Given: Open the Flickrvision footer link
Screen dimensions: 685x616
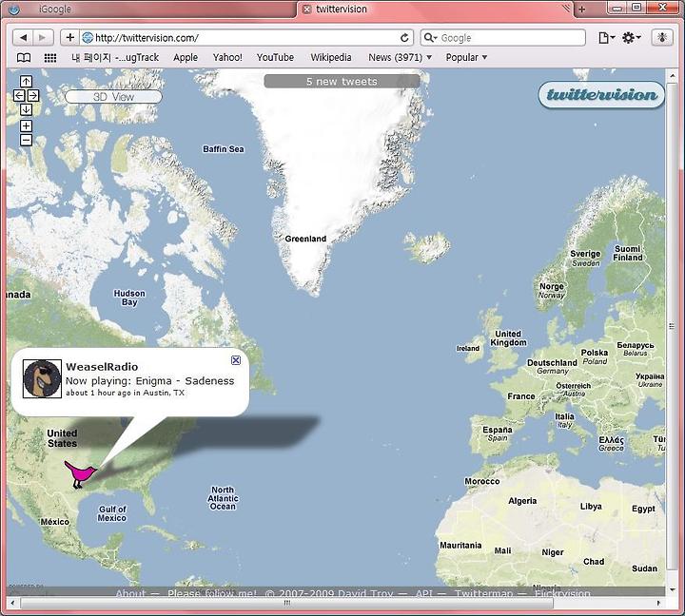Looking at the screenshot, I should [x=562, y=593].
